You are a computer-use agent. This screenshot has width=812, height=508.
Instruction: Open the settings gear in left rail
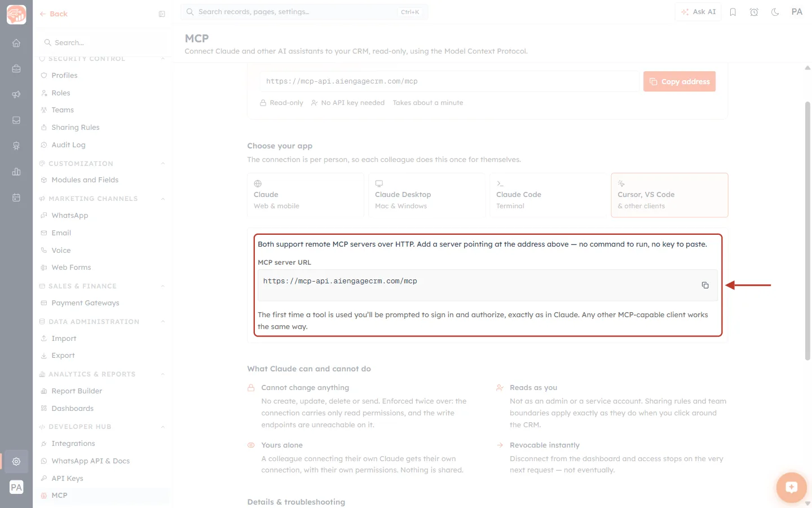click(x=16, y=461)
